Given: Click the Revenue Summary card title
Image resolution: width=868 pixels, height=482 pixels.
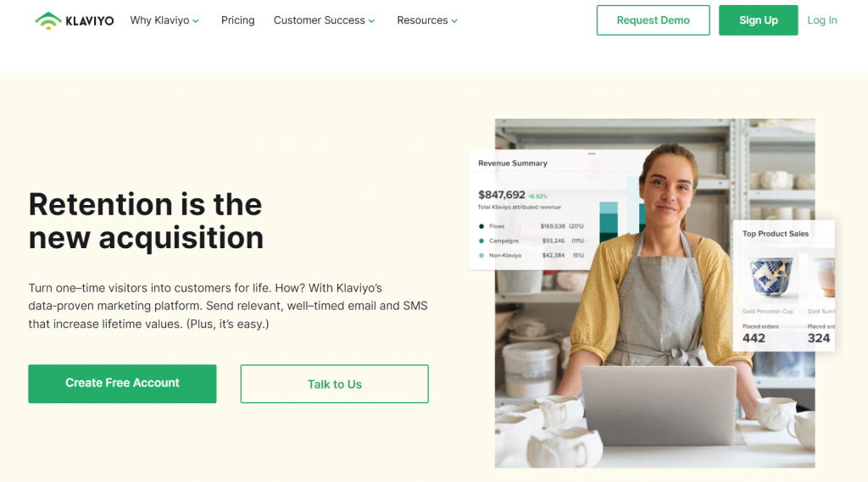Looking at the screenshot, I should [x=513, y=163].
